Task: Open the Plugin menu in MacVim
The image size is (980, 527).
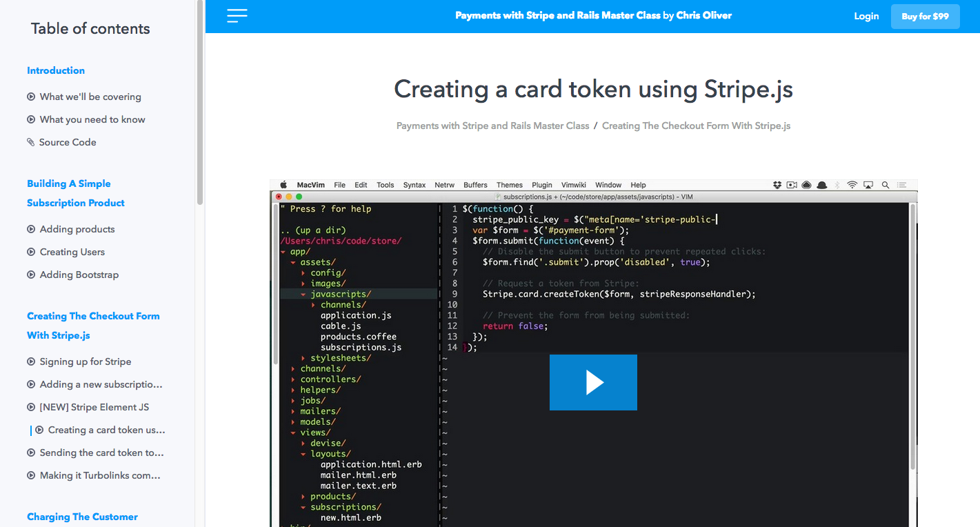Action: click(542, 185)
